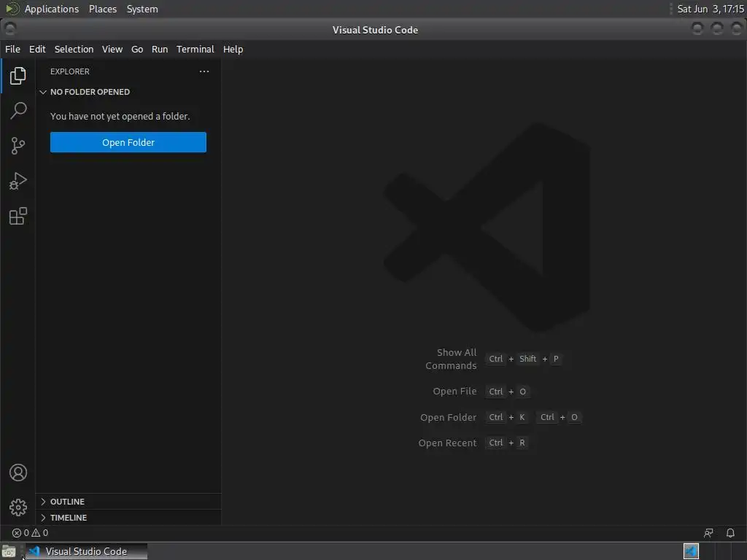Open the notifications bell icon

click(729, 533)
